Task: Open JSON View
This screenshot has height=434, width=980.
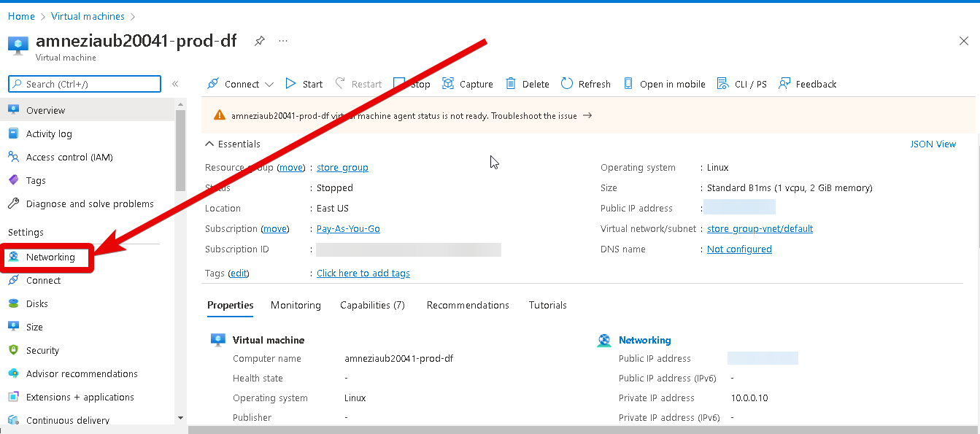Action: coord(933,144)
